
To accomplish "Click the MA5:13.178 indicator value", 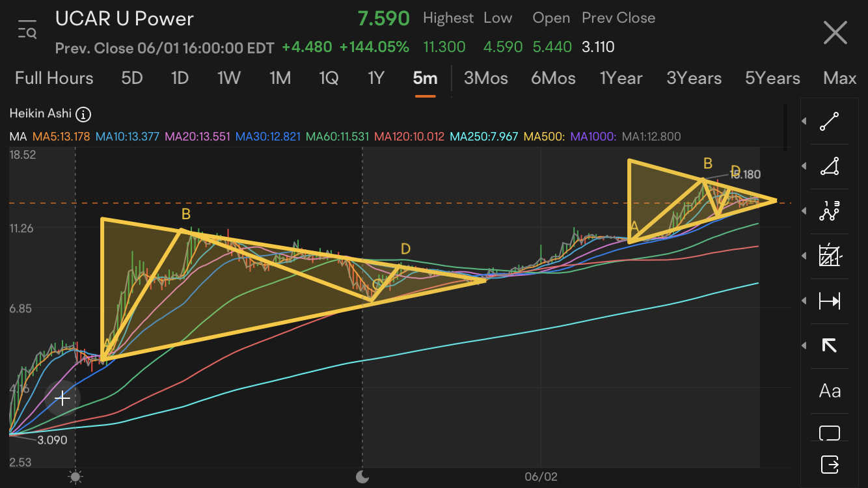I will click(x=61, y=137).
